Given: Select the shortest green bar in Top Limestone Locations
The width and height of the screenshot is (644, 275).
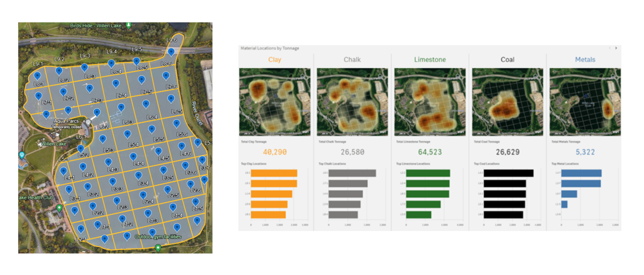Looking at the screenshot, I should (419, 214).
